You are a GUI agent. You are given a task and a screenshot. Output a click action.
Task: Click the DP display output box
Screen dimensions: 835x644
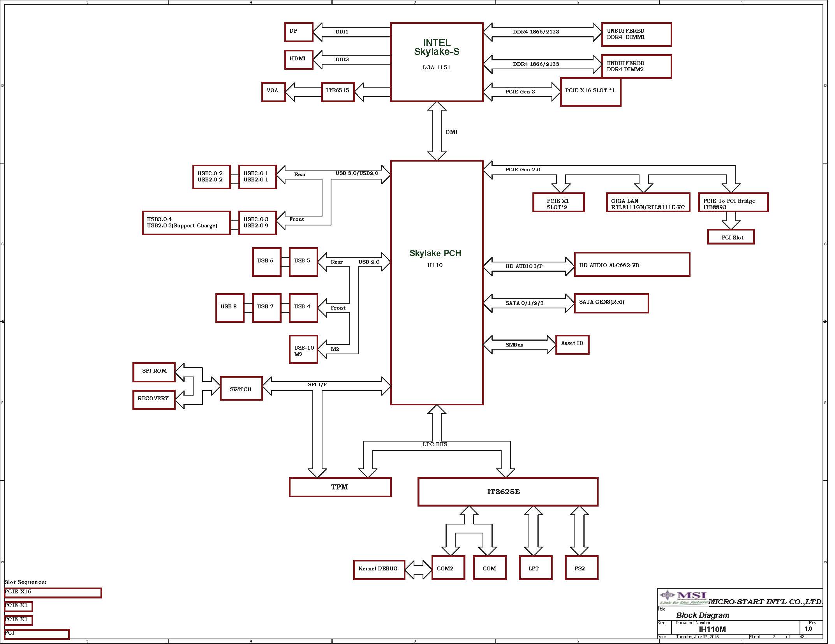298,32
